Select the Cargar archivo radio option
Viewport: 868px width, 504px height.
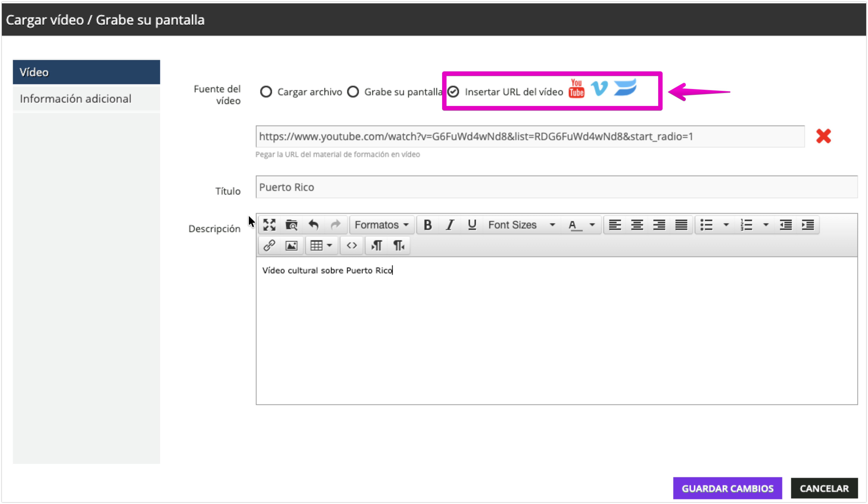(x=266, y=92)
